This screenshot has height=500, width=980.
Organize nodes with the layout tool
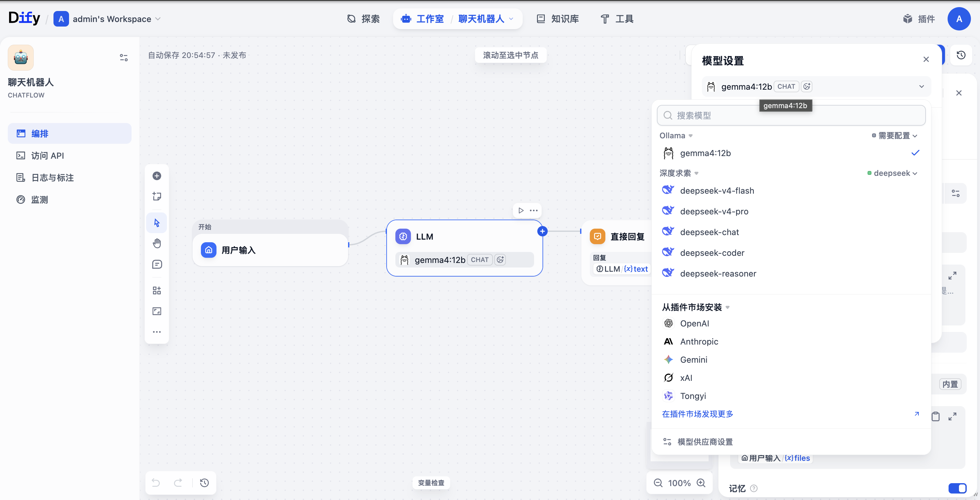[x=157, y=290]
